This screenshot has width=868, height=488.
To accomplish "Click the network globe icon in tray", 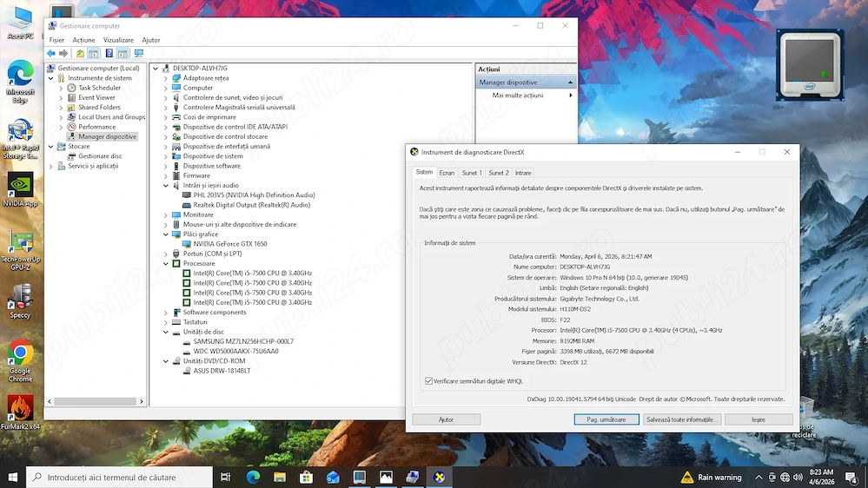I will point(785,477).
